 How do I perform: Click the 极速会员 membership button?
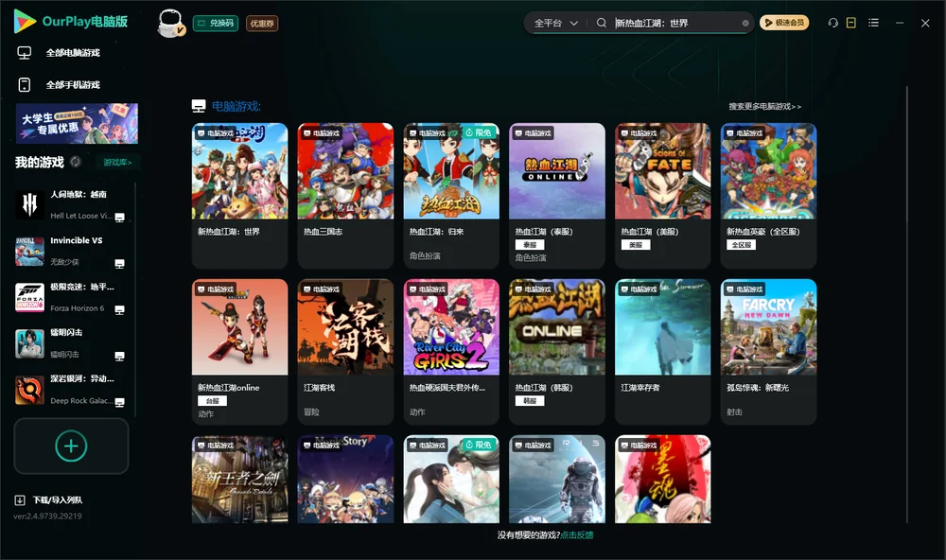pos(783,23)
